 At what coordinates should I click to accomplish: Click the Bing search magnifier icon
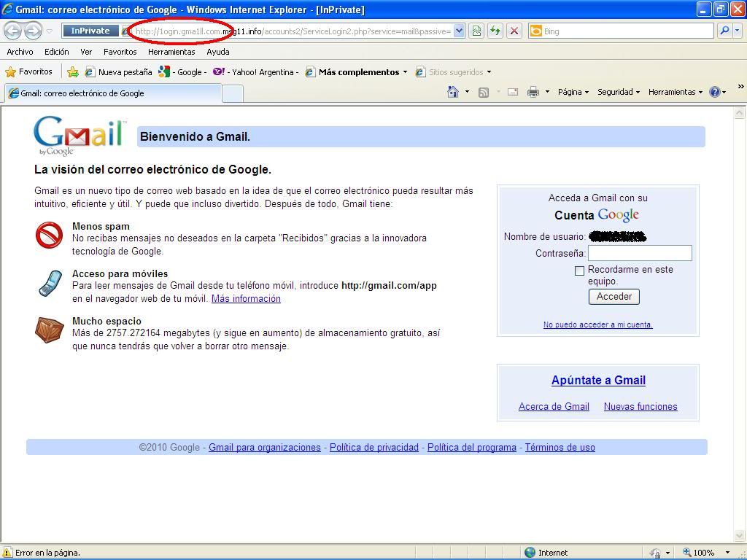click(724, 31)
